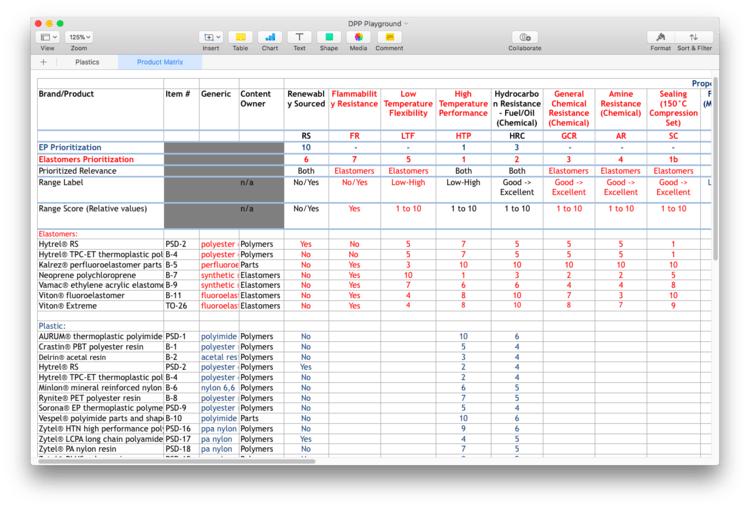Add a new sheet with plus button
750x509 pixels.
[x=44, y=62]
